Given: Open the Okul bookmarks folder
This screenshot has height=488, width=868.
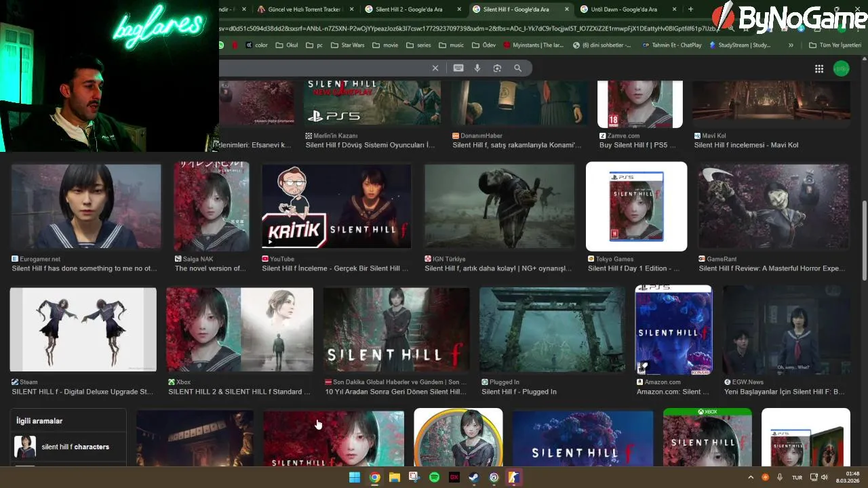Looking at the screenshot, I should click(287, 45).
